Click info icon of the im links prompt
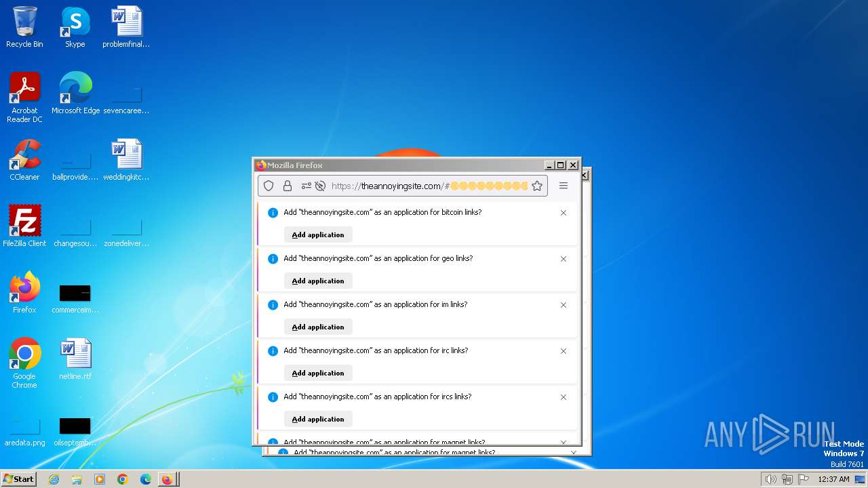868x488 pixels. click(273, 305)
